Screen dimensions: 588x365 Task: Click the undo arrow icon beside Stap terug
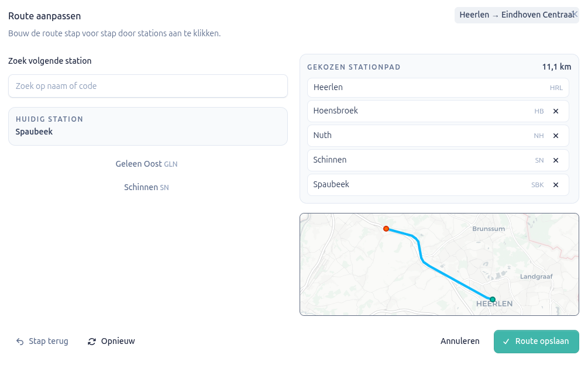click(18, 341)
